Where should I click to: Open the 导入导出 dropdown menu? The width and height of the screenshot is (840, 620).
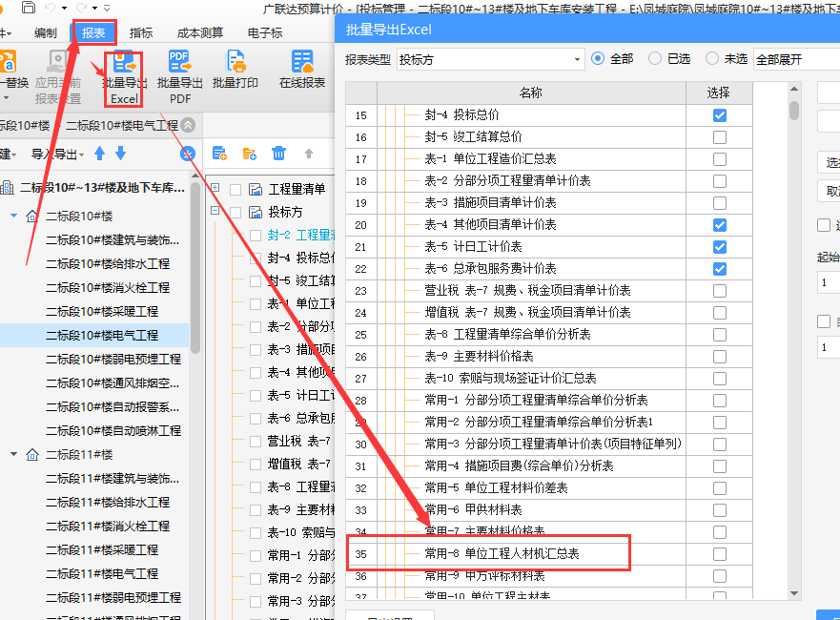[x=57, y=155]
